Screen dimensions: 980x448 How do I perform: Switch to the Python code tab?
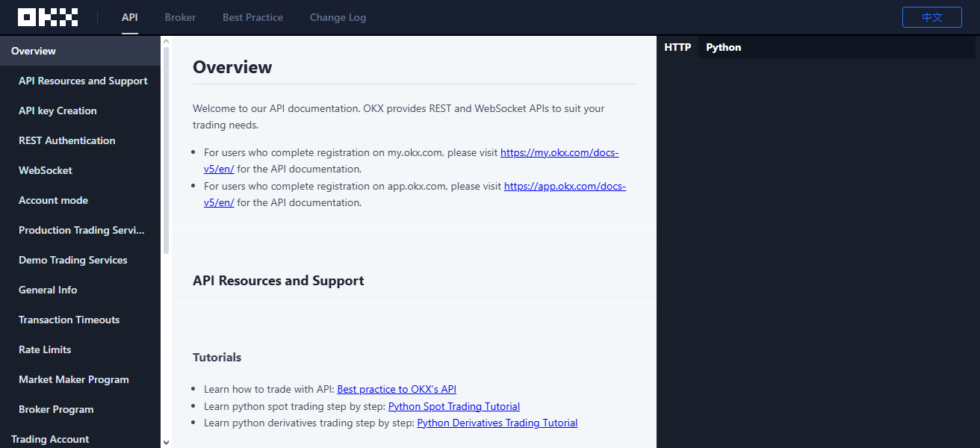point(723,46)
